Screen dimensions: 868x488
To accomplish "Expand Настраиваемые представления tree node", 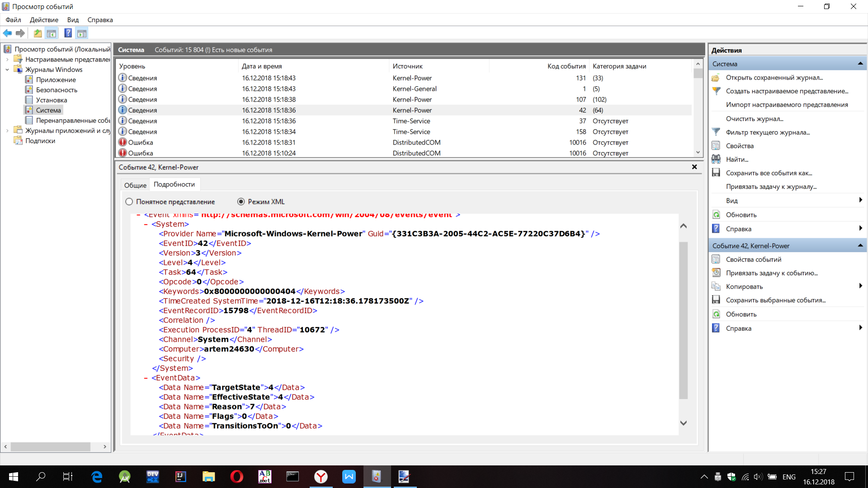I will (7, 59).
